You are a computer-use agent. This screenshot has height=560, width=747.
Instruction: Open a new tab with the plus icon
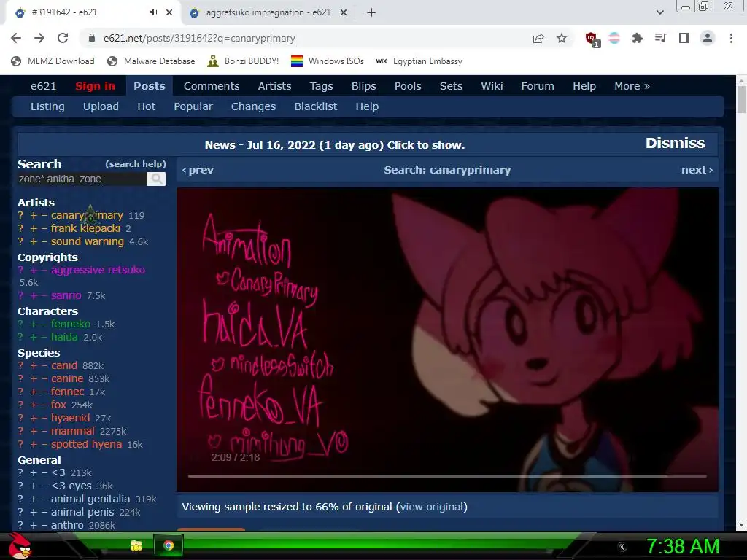[371, 12]
